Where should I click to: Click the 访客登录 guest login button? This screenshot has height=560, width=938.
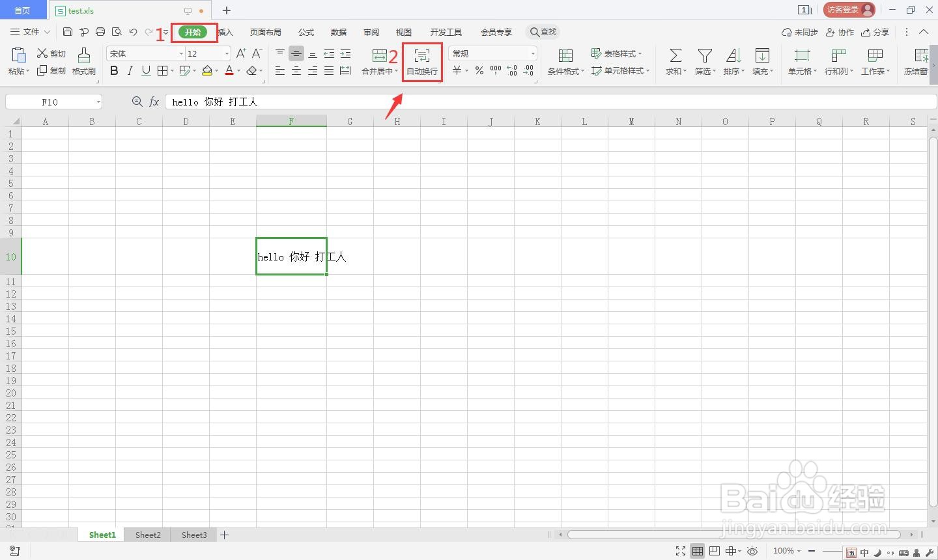[849, 10]
